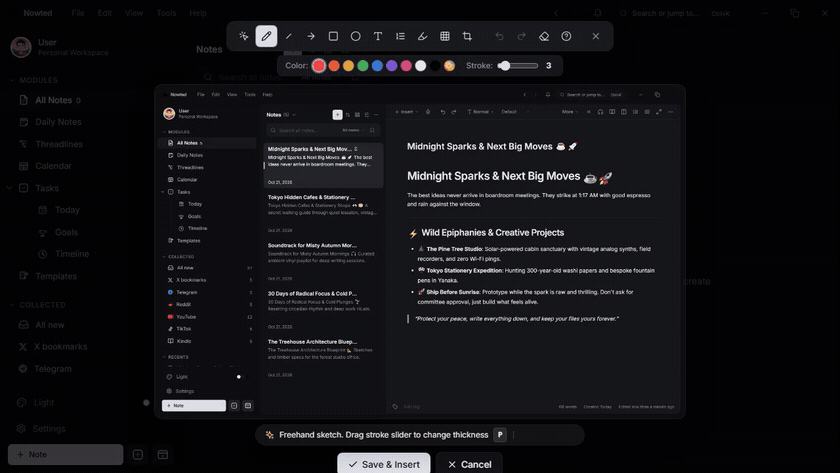This screenshot has width=840, height=473.
Task: Open the Tools menu in Nowted
Action: [x=166, y=13]
